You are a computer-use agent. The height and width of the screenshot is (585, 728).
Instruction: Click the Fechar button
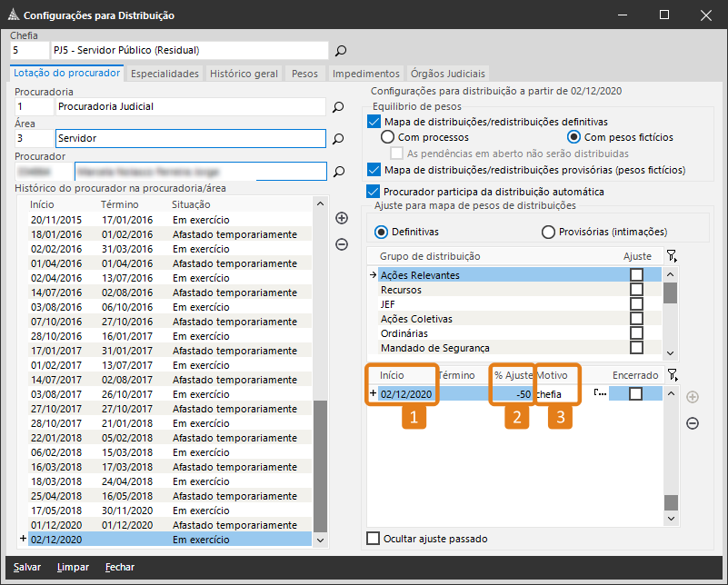[119, 567]
